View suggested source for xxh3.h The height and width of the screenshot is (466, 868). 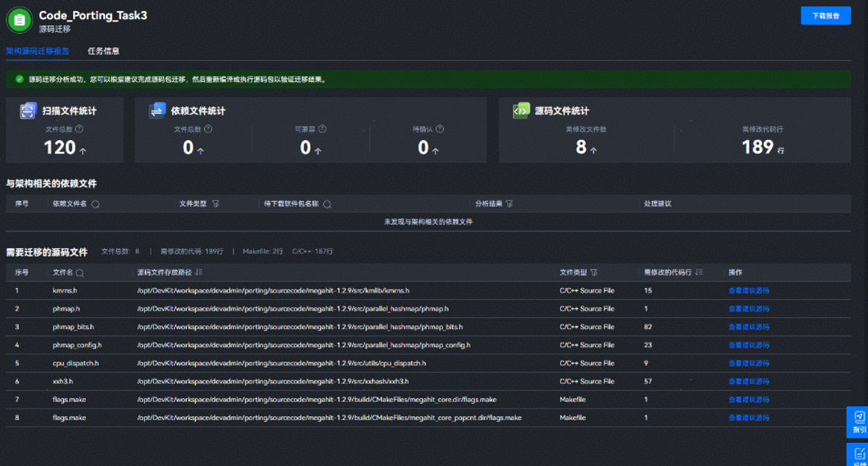click(748, 382)
